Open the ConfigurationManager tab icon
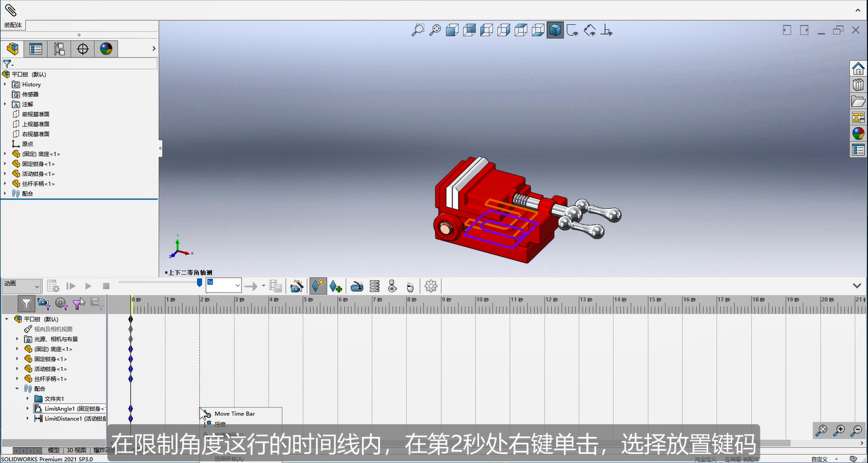This screenshot has width=868, height=463. point(58,49)
